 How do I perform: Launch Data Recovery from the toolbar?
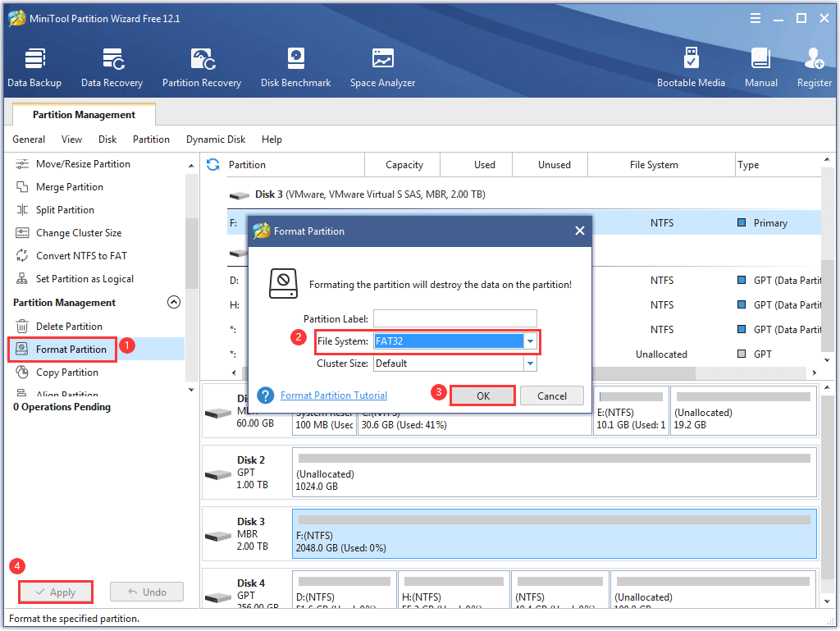(112, 67)
